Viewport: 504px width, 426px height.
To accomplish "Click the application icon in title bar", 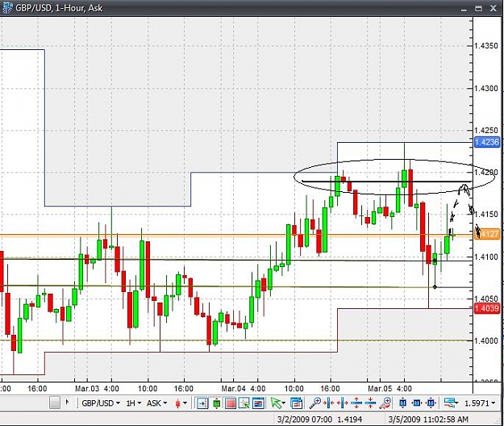I will point(6,8).
